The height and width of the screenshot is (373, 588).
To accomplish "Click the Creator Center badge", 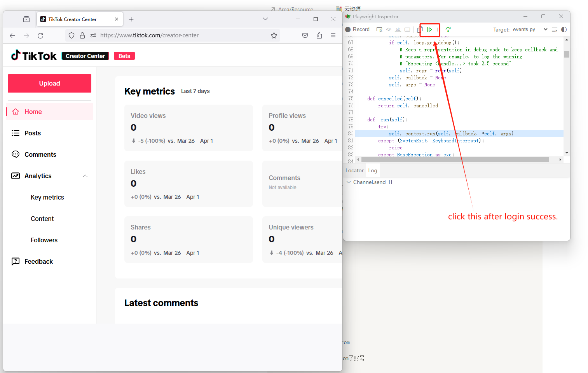I will pyautogui.click(x=85, y=56).
